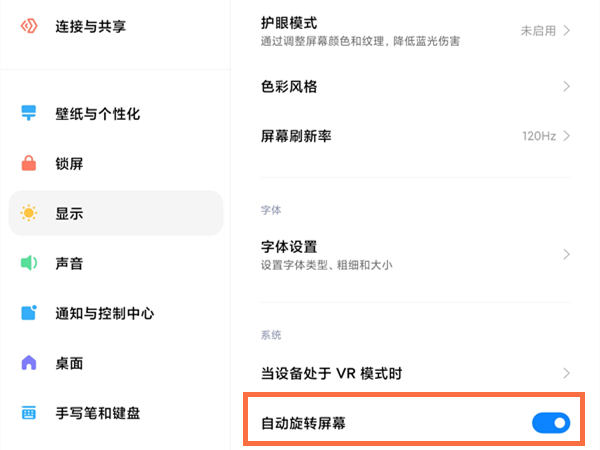
Task: Click the 声音 speaker icon
Action: tap(30, 263)
